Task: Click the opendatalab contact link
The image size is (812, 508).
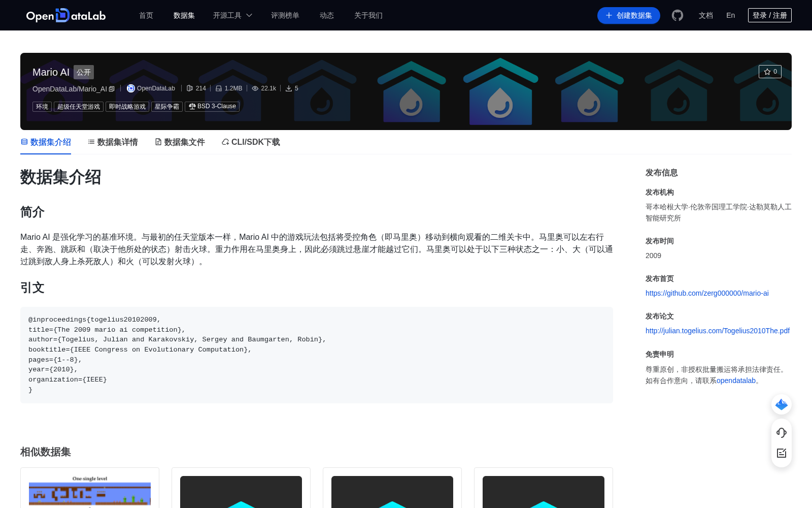Action: click(736, 380)
